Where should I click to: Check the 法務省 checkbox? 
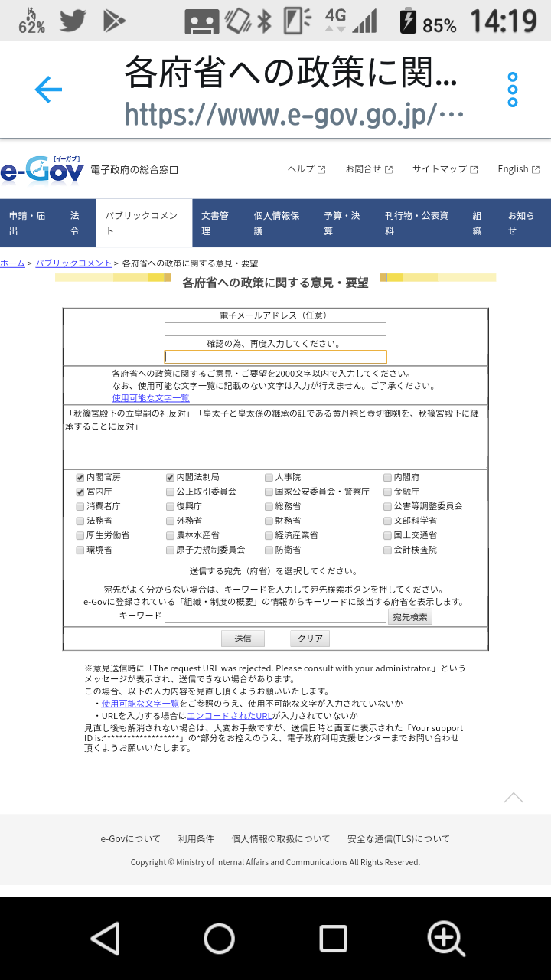click(80, 521)
